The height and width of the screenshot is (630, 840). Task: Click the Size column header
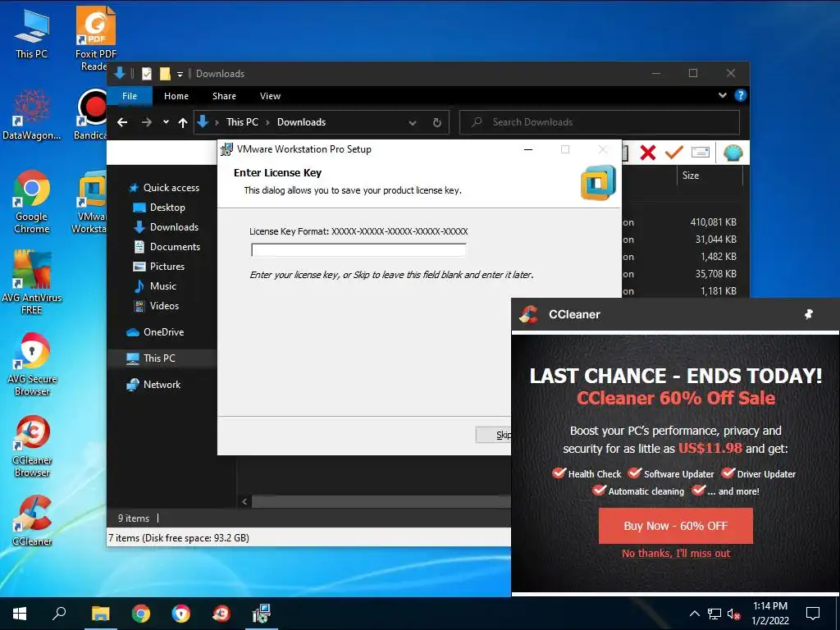click(x=709, y=176)
